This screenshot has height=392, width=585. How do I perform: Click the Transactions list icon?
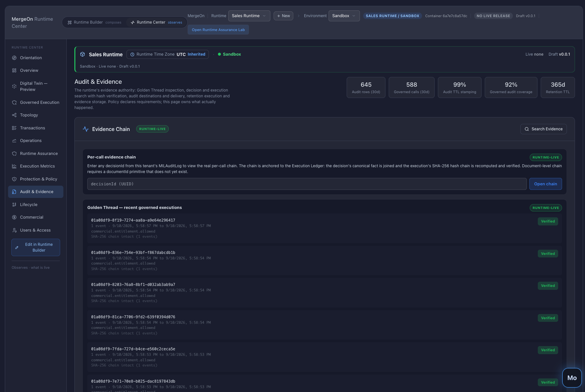pyautogui.click(x=14, y=128)
